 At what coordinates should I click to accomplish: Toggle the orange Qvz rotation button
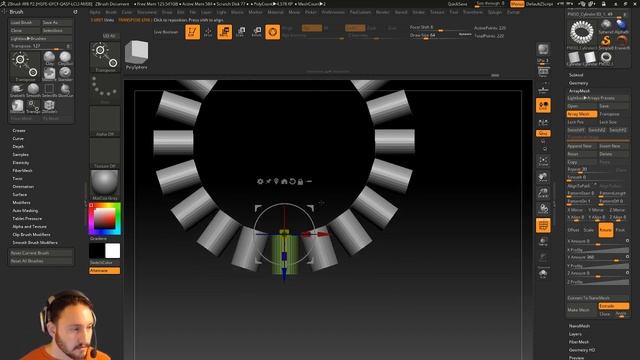point(543,133)
